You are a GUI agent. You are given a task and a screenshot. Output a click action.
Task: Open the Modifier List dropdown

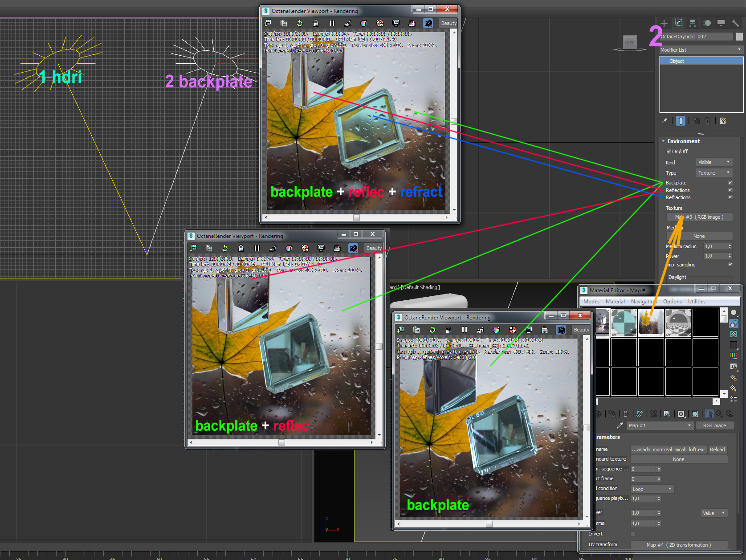coord(701,50)
